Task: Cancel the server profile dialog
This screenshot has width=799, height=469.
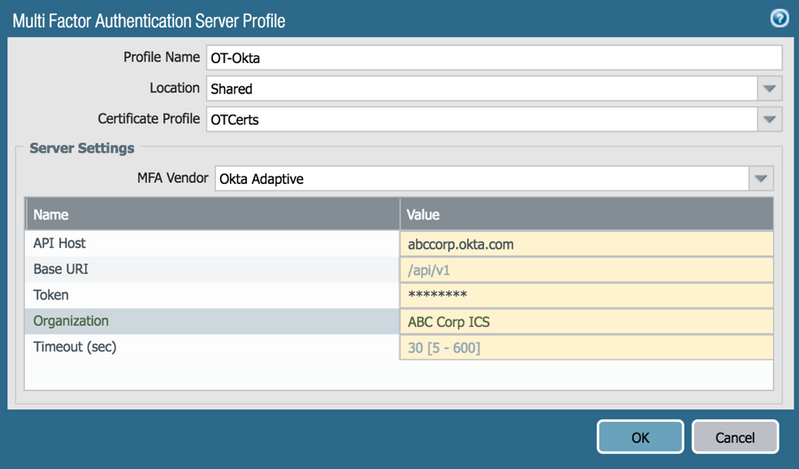Action: [x=734, y=437]
